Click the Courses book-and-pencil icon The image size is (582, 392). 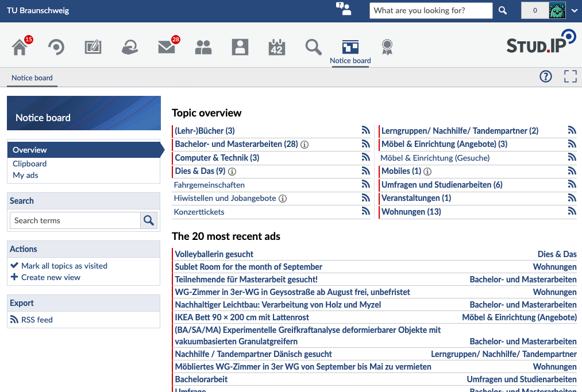[93, 47]
